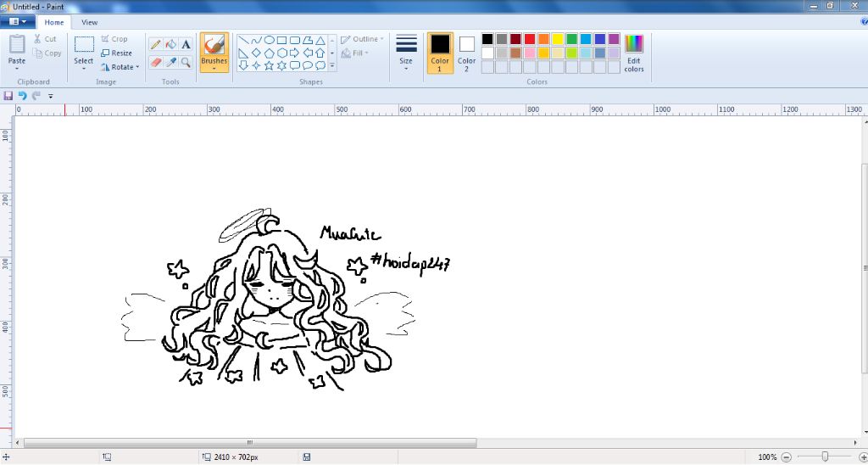Expand the Shapes gallery with More arrow
This screenshot has width=868, height=465.
(x=332, y=65)
